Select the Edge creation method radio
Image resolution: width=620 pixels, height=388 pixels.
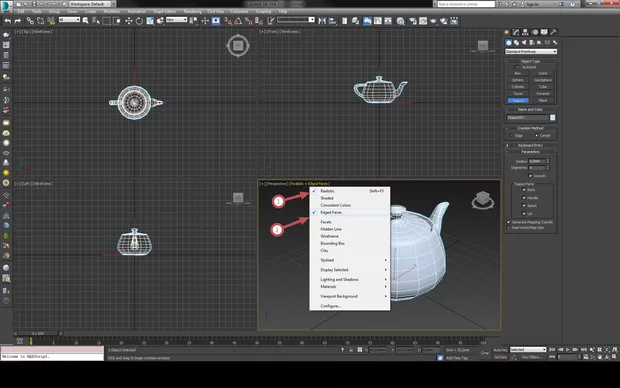pos(511,136)
